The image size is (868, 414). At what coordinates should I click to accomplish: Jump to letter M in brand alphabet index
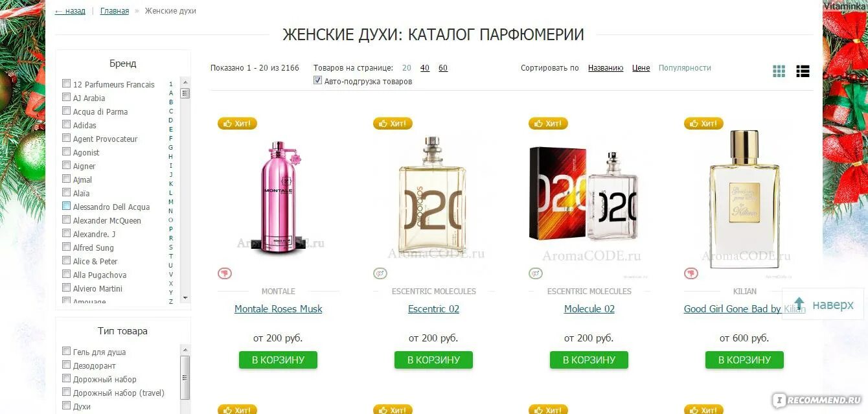click(171, 202)
